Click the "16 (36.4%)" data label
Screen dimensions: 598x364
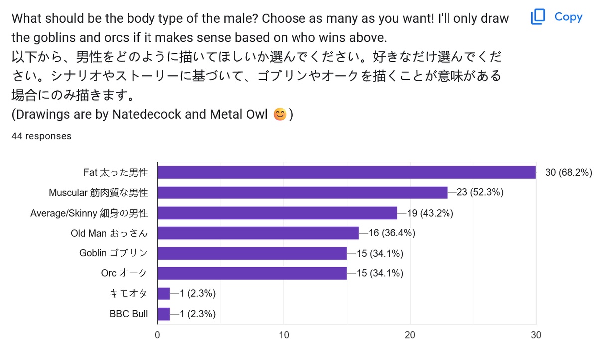[392, 233]
